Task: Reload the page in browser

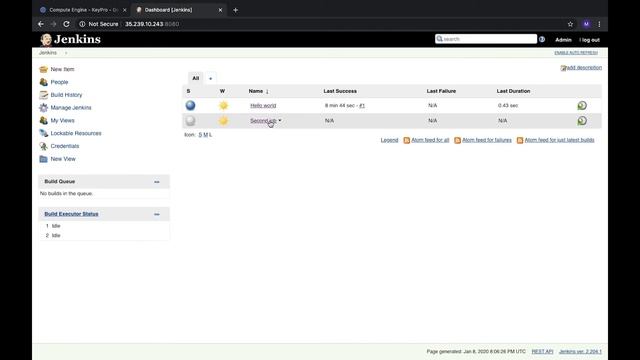Action: click(66, 24)
